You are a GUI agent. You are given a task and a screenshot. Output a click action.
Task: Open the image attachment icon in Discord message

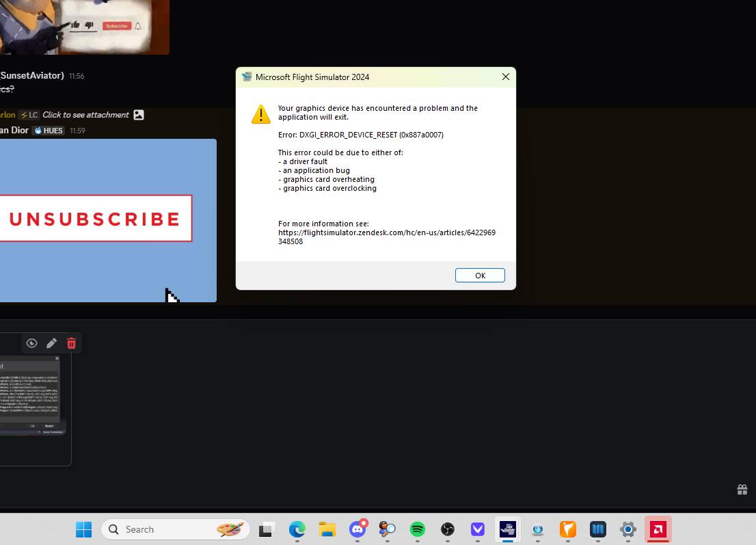(x=139, y=114)
